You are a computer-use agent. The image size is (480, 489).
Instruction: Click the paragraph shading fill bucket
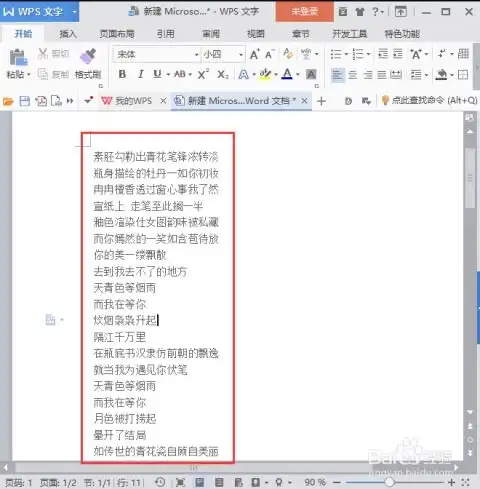441,75
